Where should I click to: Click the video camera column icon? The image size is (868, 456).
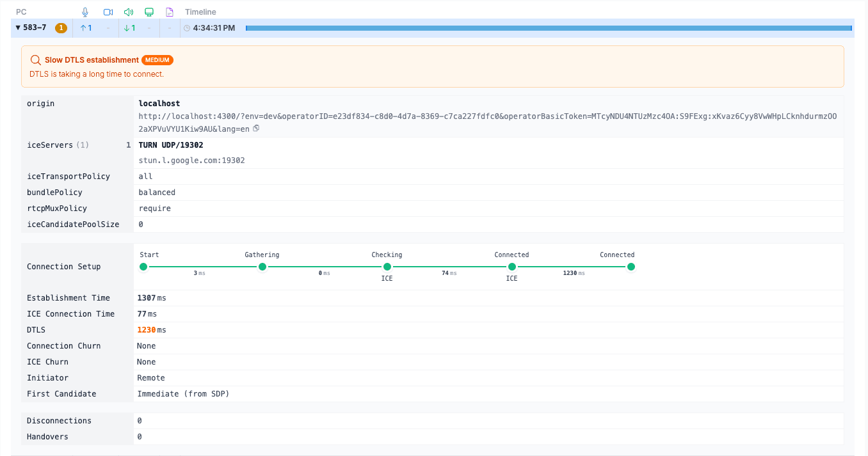point(108,12)
